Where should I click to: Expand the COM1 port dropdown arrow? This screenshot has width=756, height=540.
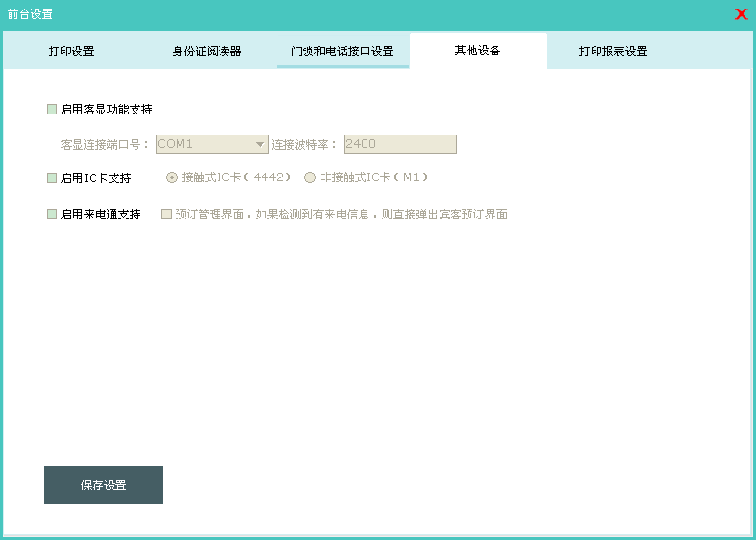(259, 144)
